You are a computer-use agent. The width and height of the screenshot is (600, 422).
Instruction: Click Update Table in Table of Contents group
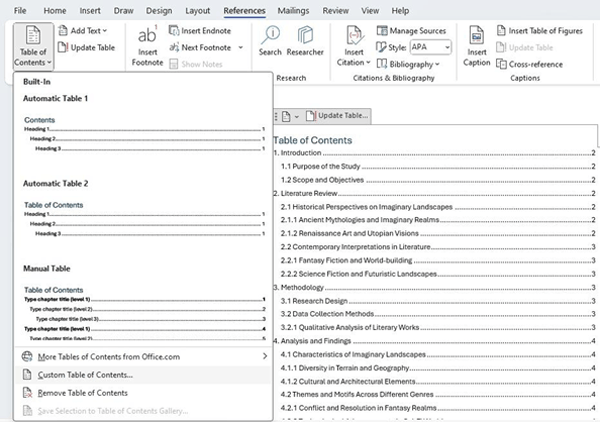(87, 47)
